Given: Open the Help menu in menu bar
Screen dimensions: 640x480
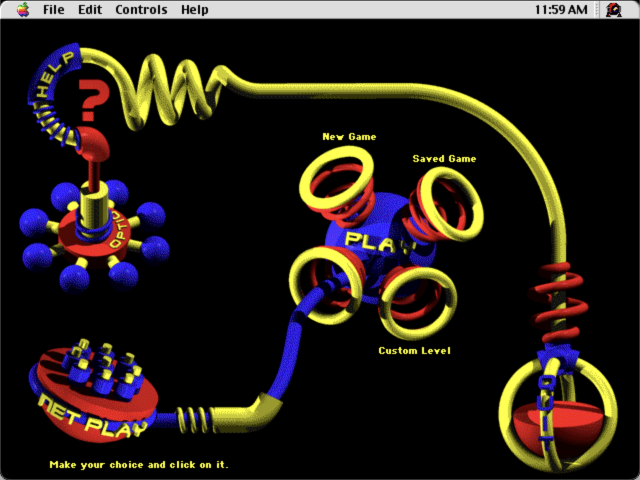Looking at the screenshot, I should (195, 9).
